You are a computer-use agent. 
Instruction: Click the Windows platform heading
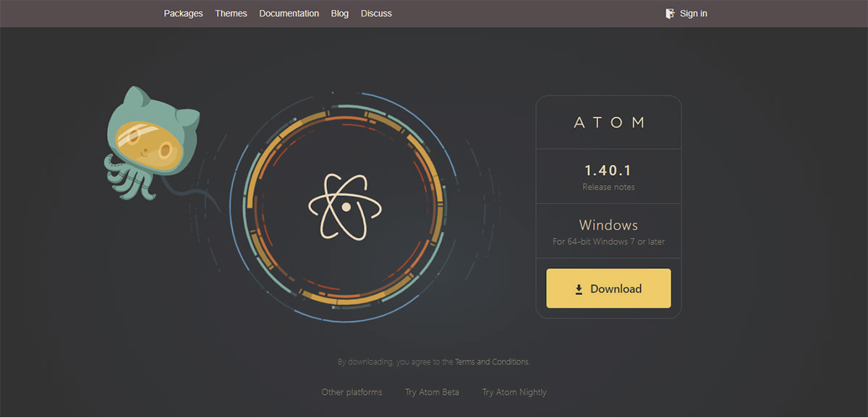tap(608, 225)
